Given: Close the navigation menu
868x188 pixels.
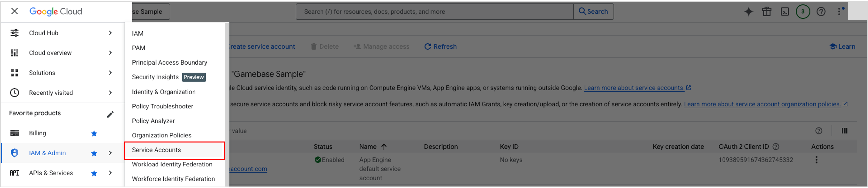Looking at the screenshot, I should (x=15, y=11).
